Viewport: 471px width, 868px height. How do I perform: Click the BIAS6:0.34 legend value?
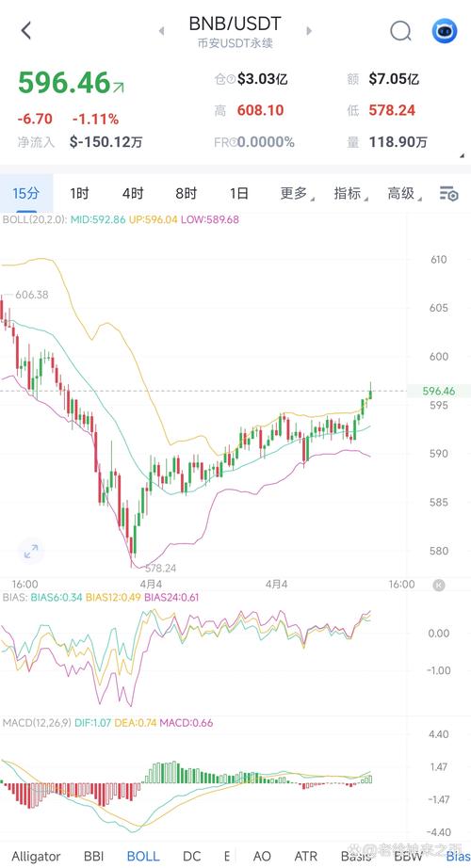[57, 597]
